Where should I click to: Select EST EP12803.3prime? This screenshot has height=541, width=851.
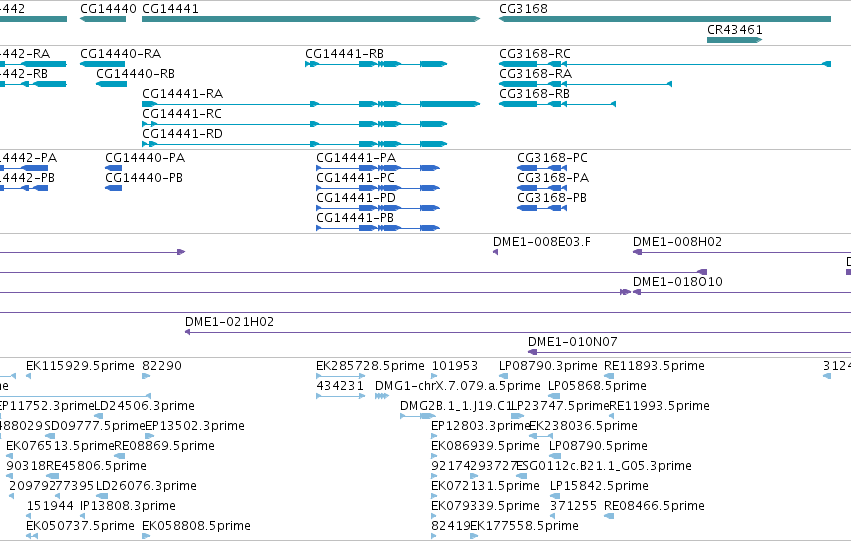point(434,436)
